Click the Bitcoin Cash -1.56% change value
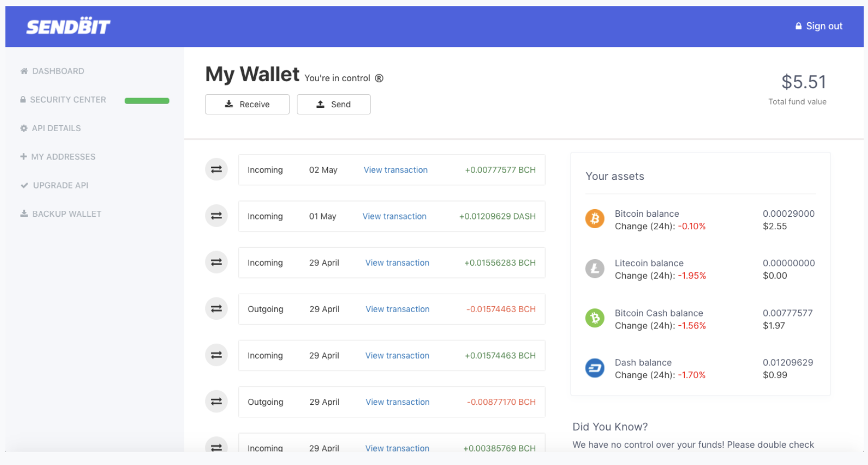Image resolution: width=868 pixels, height=465 pixels. click(x=692, y=326)
